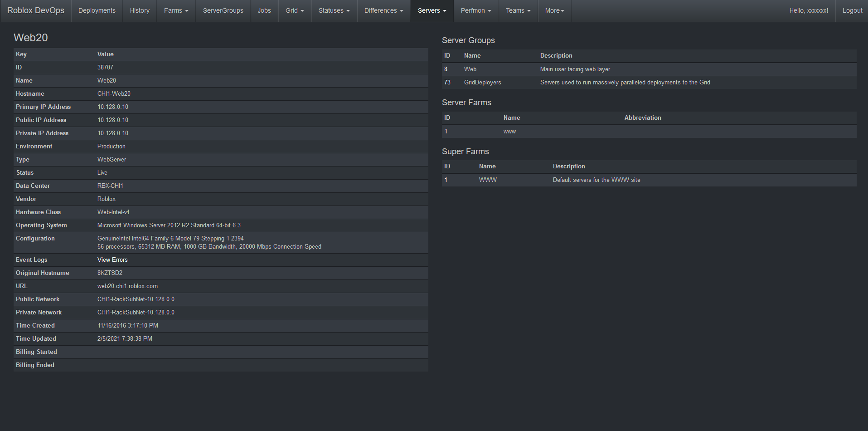Image resolution: width=868 pixels, height=431 pixels.
Task: Expand the Perfmon dropdown menu
Action: [475, 10]
